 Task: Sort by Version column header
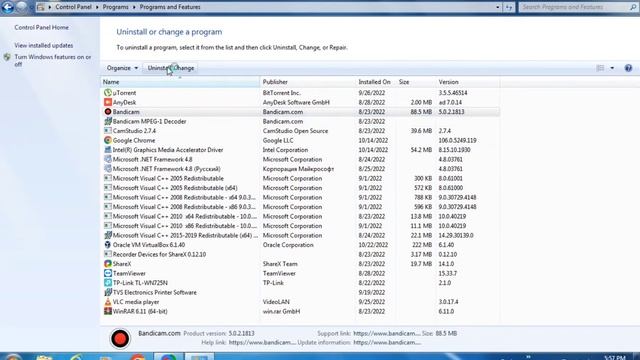coord(468,82)
